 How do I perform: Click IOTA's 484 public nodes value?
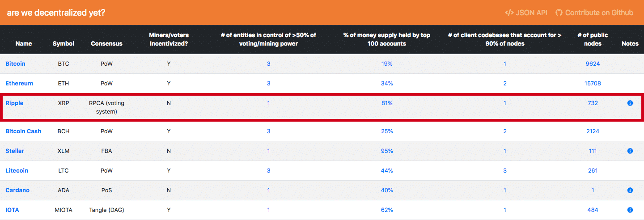[593, 210]
